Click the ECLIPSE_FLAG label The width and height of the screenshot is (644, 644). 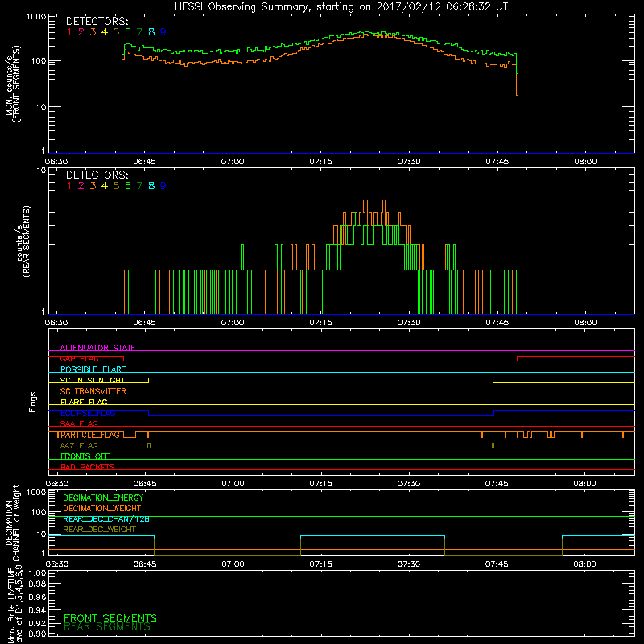pos(88,413)
